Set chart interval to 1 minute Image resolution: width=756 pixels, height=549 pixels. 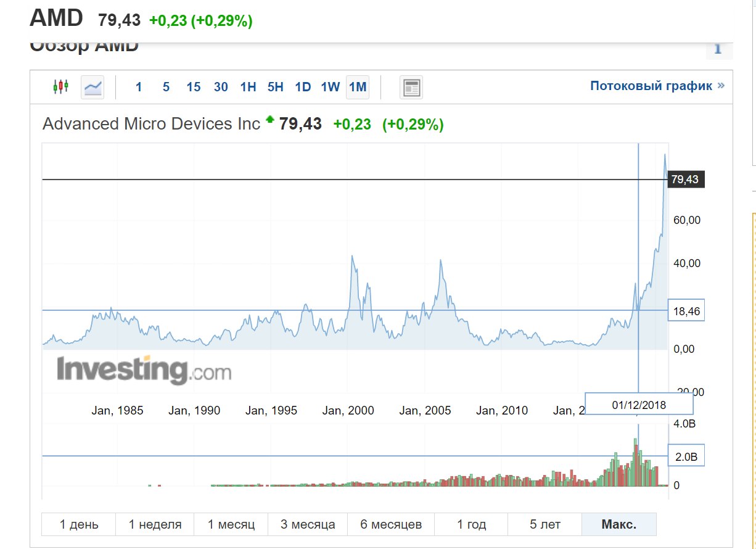[139, 87]
